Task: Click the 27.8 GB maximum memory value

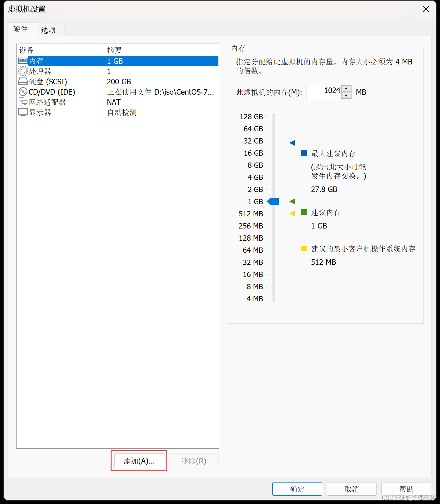Action: [324, 189]
